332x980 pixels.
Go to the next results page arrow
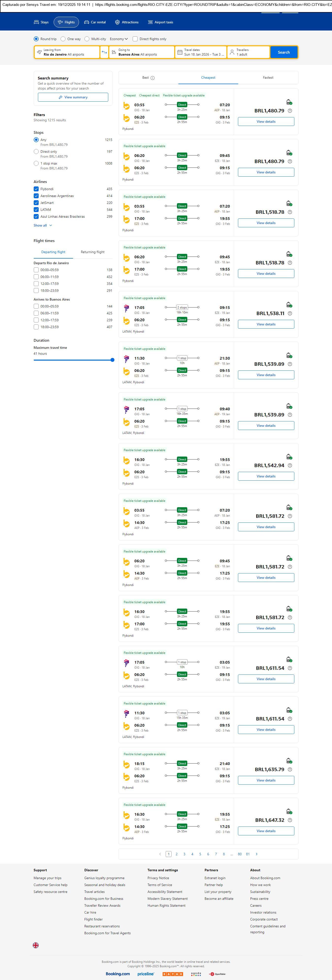(257, 854)
